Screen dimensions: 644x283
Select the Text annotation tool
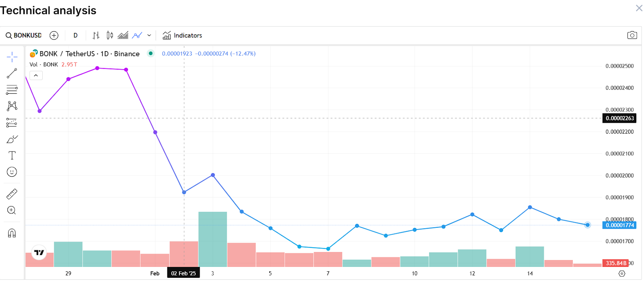pyautogui.click(x=12, y=155)
